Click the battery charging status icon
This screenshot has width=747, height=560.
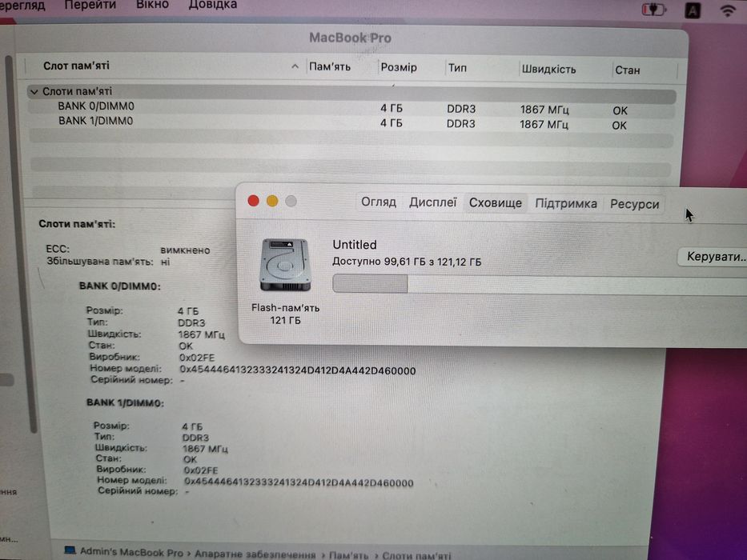pos(654,10)
